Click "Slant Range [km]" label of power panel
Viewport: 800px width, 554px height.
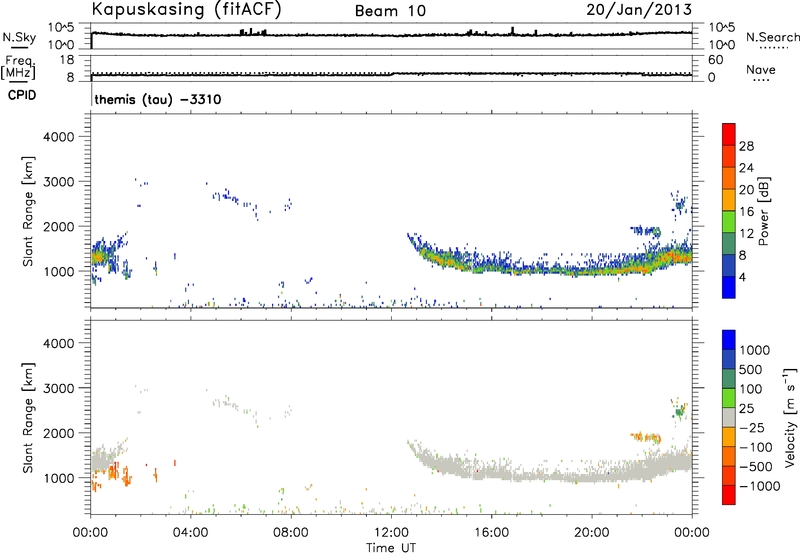pos(29,211)
